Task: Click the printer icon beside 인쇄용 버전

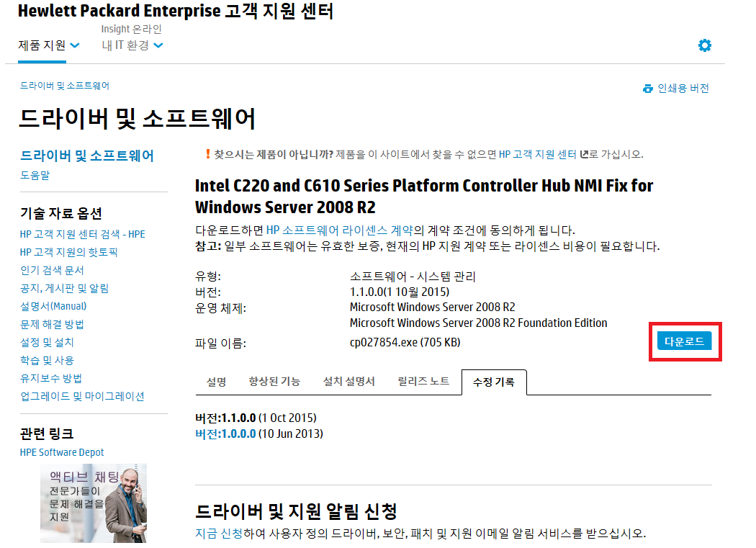Action: tap(647, 89)
